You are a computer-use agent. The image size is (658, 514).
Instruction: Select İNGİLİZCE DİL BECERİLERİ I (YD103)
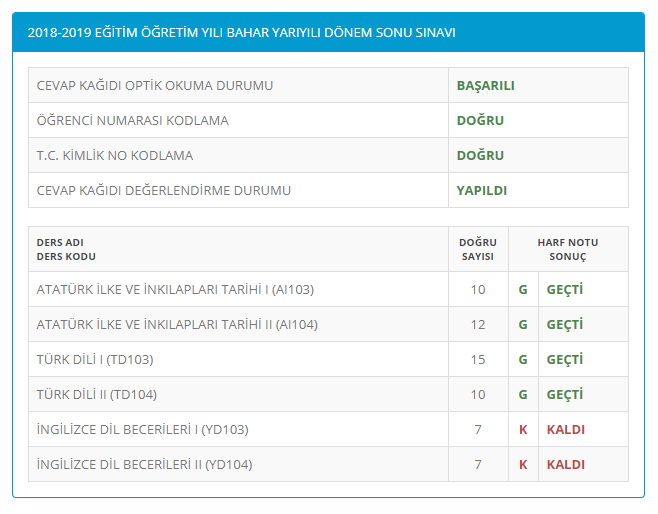[143, 430]
